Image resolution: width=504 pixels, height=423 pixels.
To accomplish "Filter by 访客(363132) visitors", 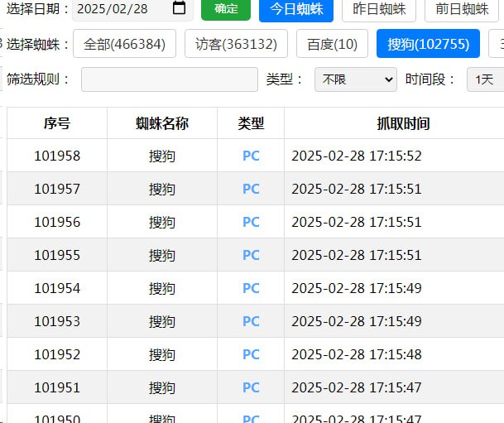I will click(x=236, y=44).
